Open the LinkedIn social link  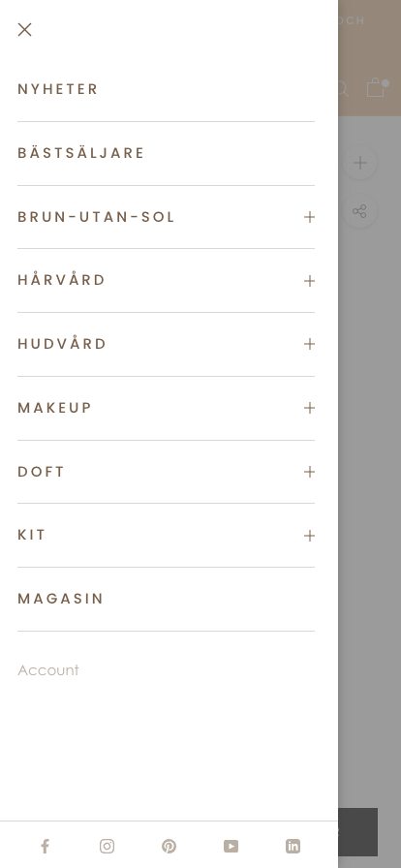(x=293, y=846)
